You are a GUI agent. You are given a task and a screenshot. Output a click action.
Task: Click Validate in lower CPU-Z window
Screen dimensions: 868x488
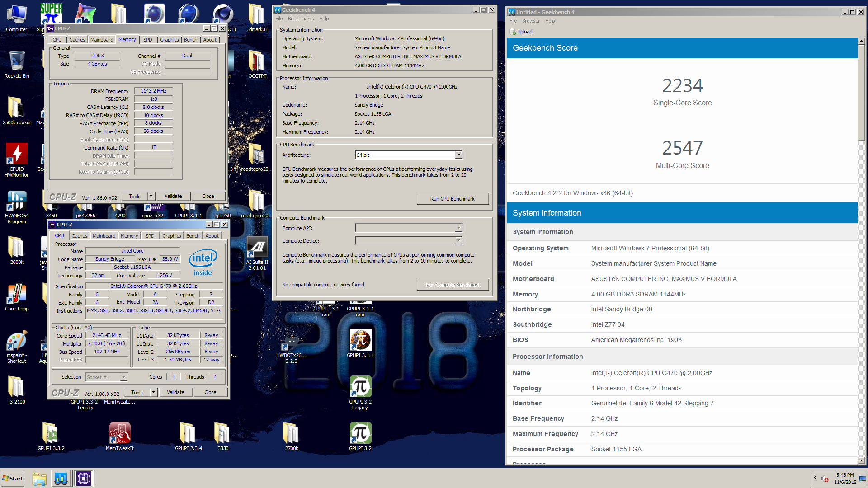click(175, 392)
